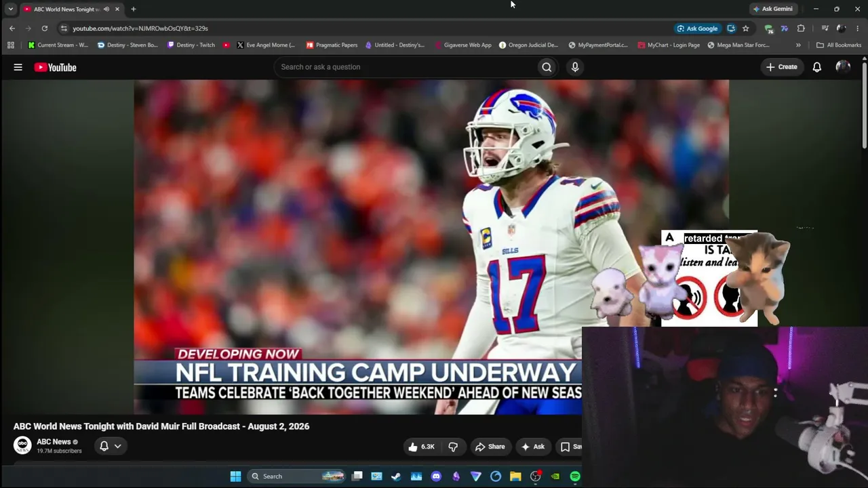Open the media controls playlist icon
Screen dimensions: 868x488
pyautogui.click(x=825, y=28)
